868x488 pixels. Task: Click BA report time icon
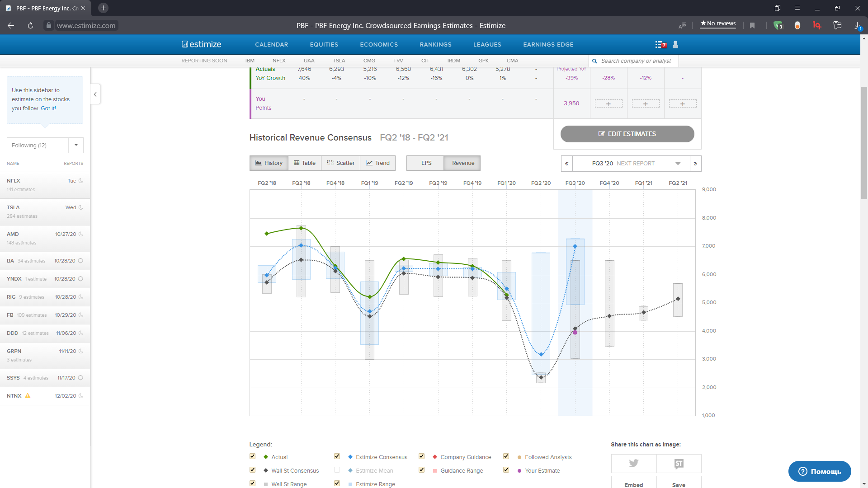pos(80,261)
